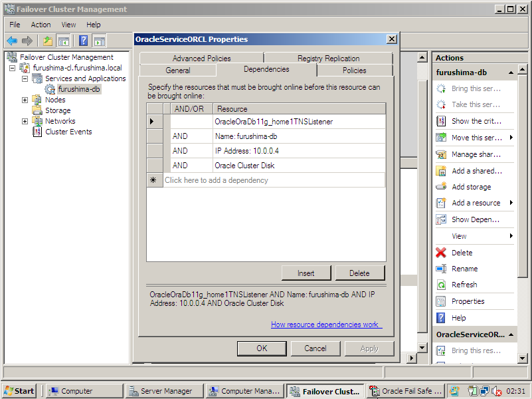Image resolution: width=532 pixels, height=399 pixels.
Task: Click the Add a shared folder icon
Action: 441,171
